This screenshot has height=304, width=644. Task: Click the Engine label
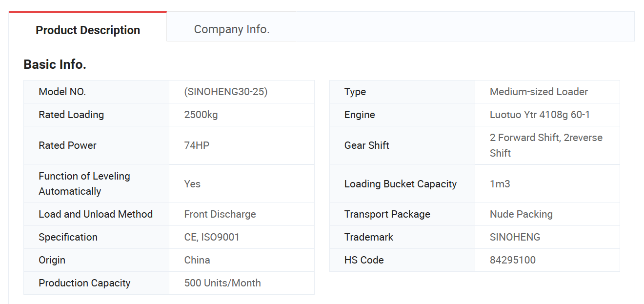360,115
